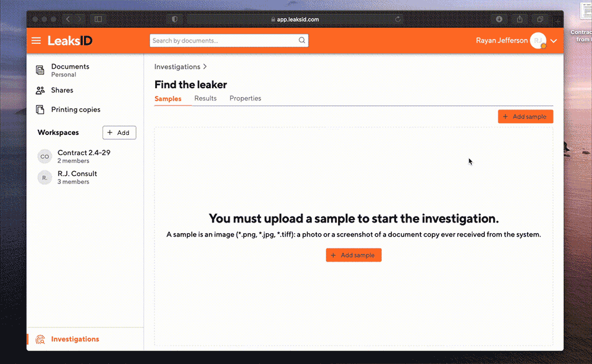Image resolution: width=592 pixels, height=364 pixels.
Task: Switch to the Samples tab
Action: [x=168, y=99]
